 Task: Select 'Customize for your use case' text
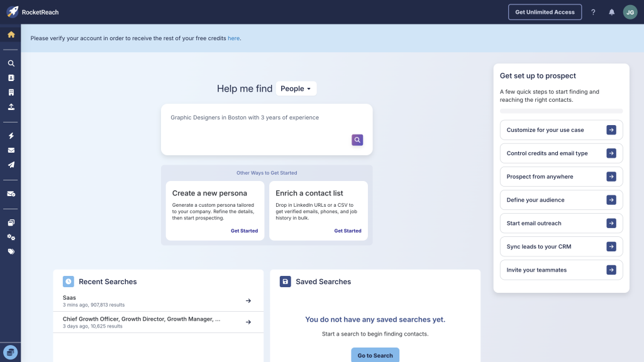point(545,130)
